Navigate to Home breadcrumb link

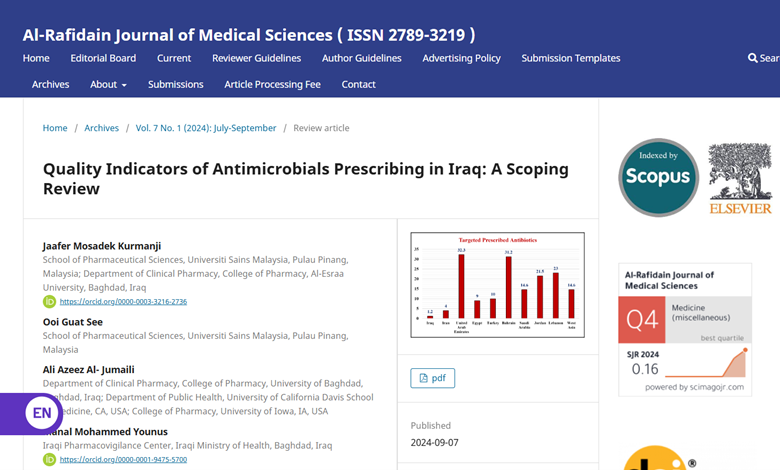pyautogui.click(x=55, y=128)
